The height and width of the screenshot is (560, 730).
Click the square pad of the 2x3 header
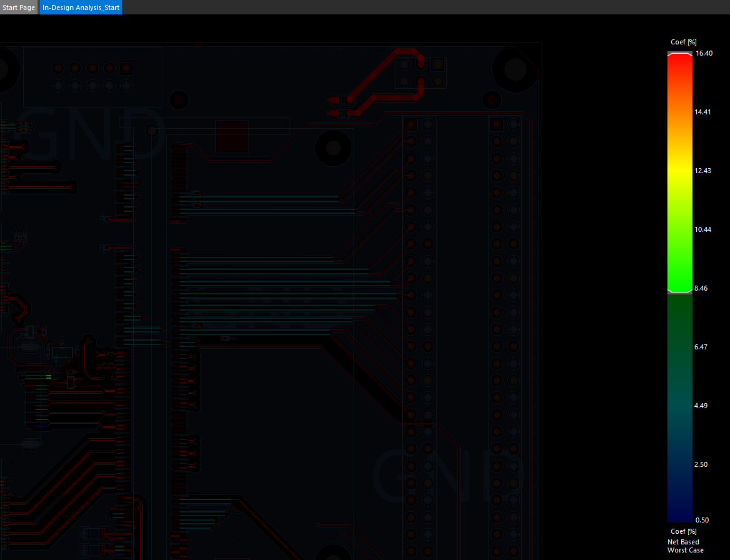coord(437,64)
